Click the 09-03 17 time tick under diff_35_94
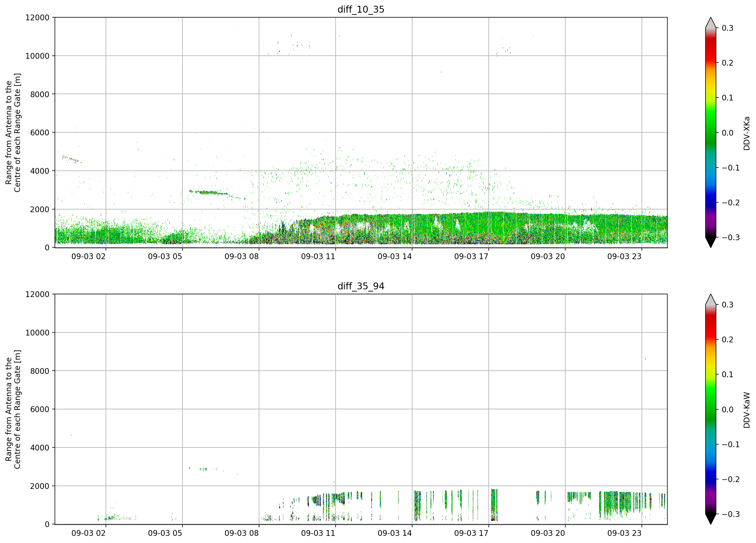This screenshot has height=543, width=756. coord(471,533)
